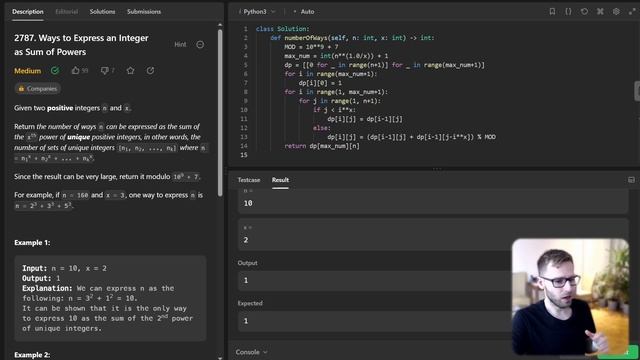Expand the Console panel
640x360 pixels.
click(251, 352)
